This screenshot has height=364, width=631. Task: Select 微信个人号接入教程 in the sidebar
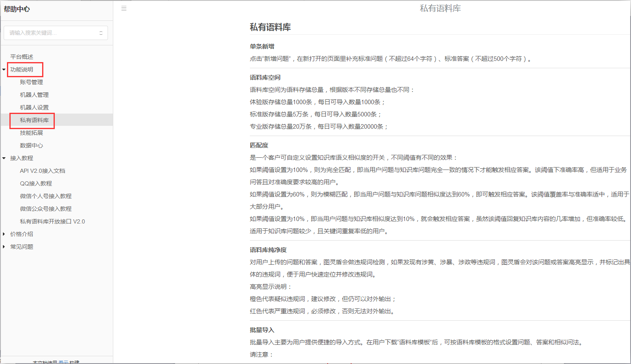(46, 196)
